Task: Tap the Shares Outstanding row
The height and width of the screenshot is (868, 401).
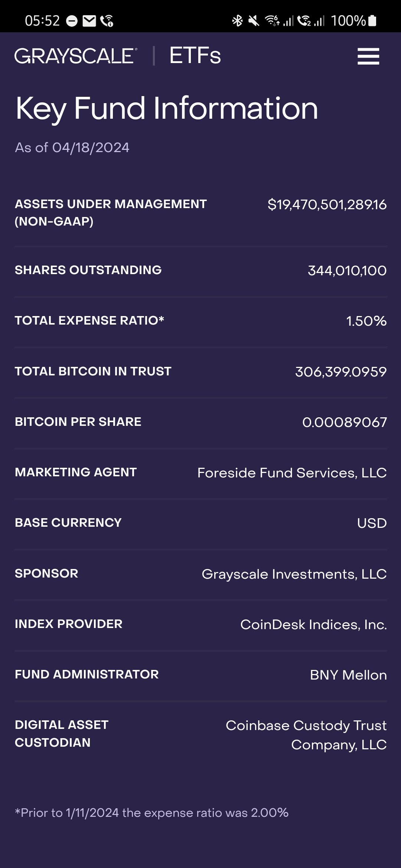Action: [x=200, y=270]
